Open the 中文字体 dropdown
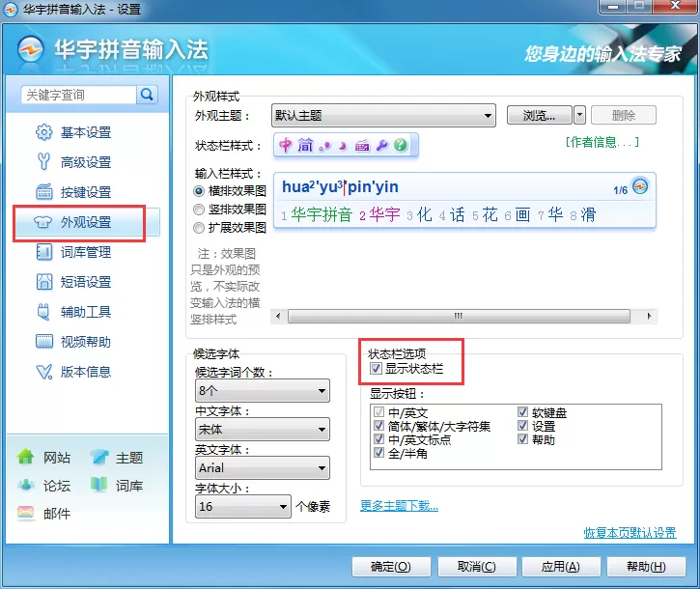This screenshot has width=700, height=589. 263,430
